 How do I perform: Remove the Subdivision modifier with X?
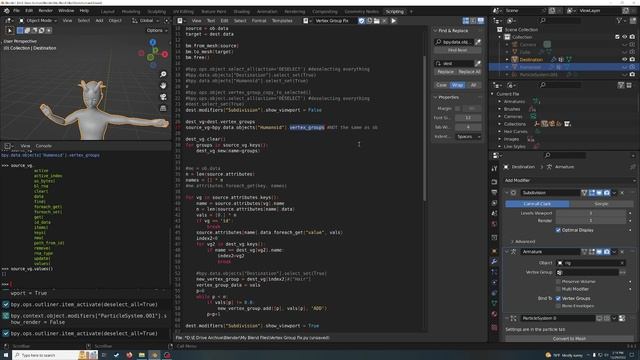coord(622,193)
